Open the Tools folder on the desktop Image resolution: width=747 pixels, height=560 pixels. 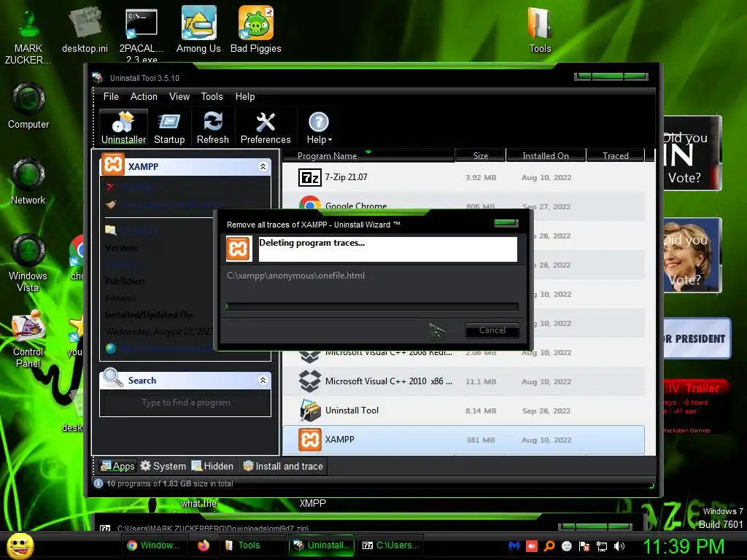(541, 24)
